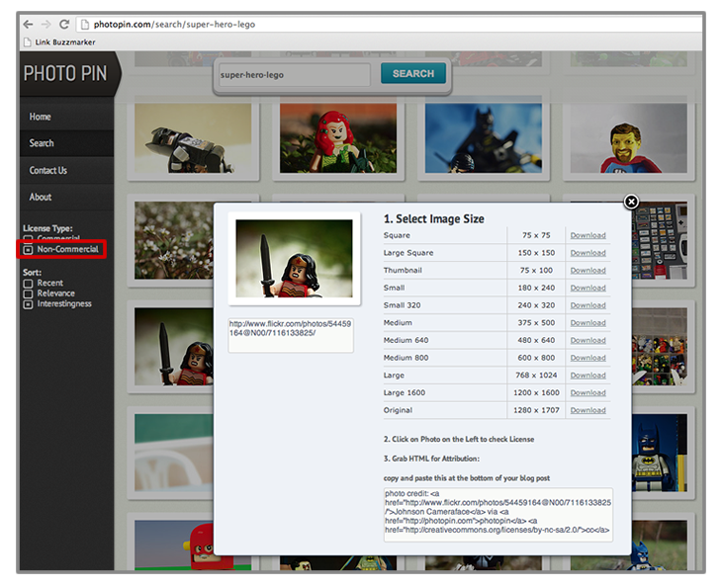
Task: Download the Small 320 size
Action: pyautogui.click(x=588, y=305)
